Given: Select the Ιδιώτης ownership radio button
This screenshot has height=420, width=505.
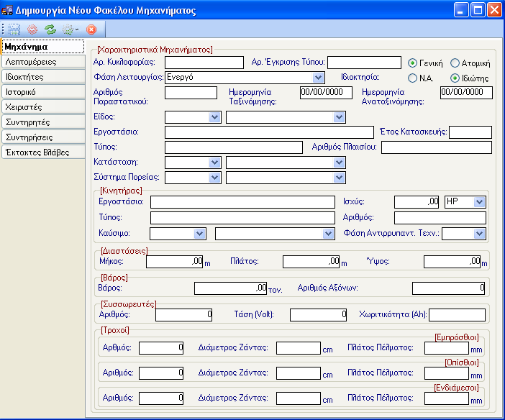Looking at the screenshot, I should click(x=455, y=78).
